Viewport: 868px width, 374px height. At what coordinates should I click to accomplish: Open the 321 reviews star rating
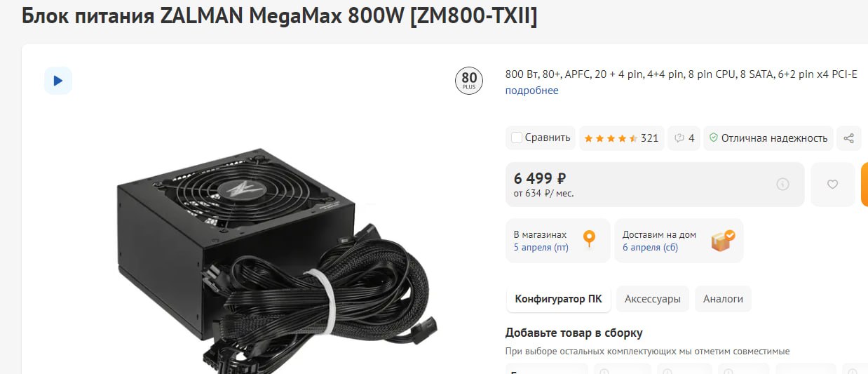621,138
